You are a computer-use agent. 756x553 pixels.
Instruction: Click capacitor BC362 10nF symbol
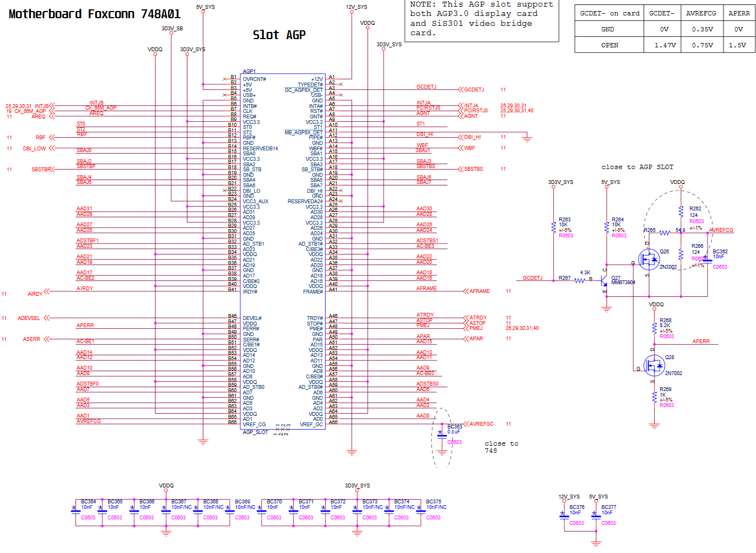click(707, 261)
